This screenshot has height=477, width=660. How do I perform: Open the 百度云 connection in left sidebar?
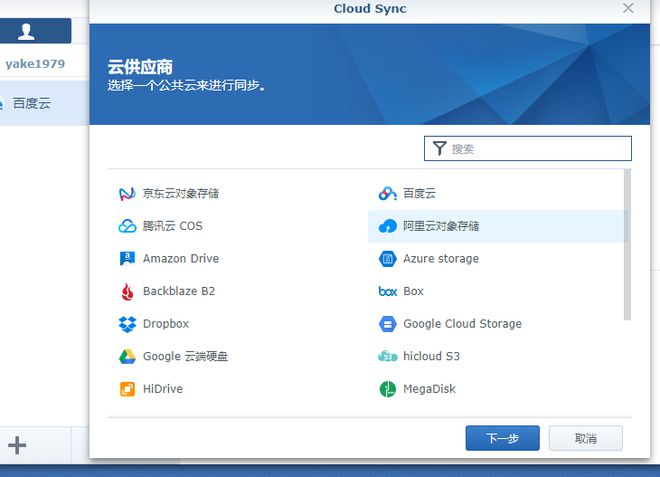click(32, 103)
